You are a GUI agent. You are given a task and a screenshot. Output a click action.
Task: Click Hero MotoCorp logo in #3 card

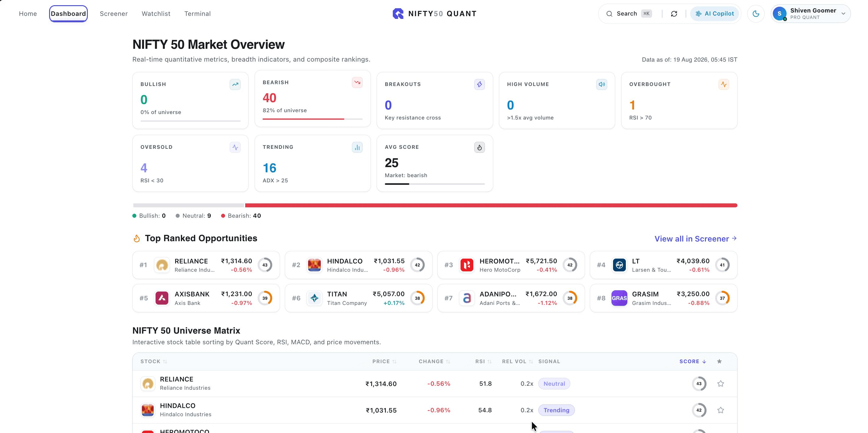point(467,265)
